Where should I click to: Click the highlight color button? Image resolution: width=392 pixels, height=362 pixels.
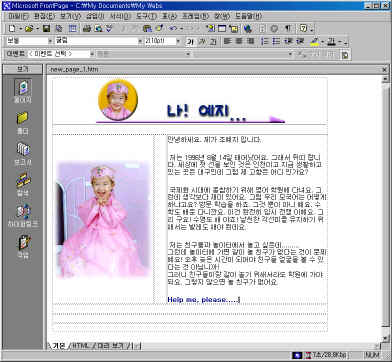(314, 41)
